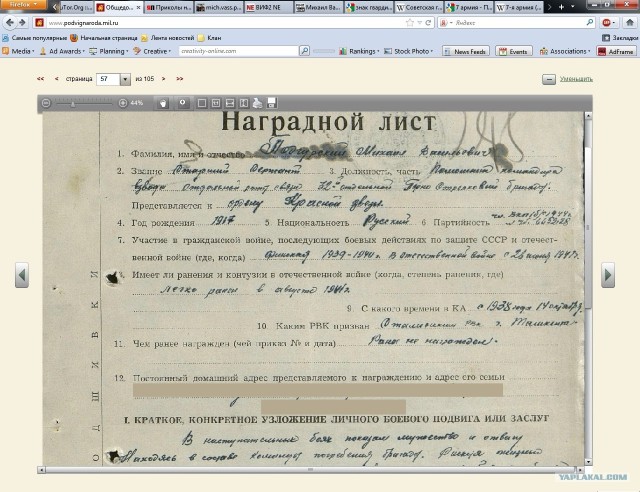This screenshot has height=492, width=640.
Task: Show next document with right arrow button
Action: click(x=608, y=275)
